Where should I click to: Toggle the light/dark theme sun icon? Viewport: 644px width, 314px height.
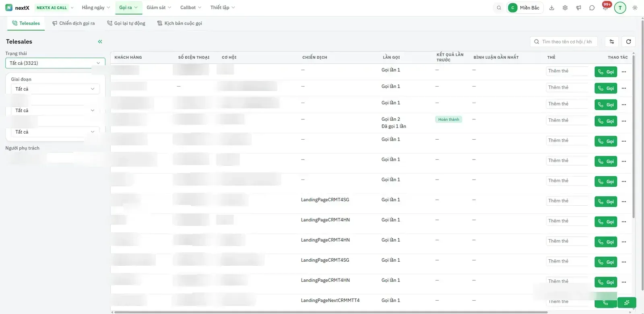pyautogui.click(x=635, y=8)
